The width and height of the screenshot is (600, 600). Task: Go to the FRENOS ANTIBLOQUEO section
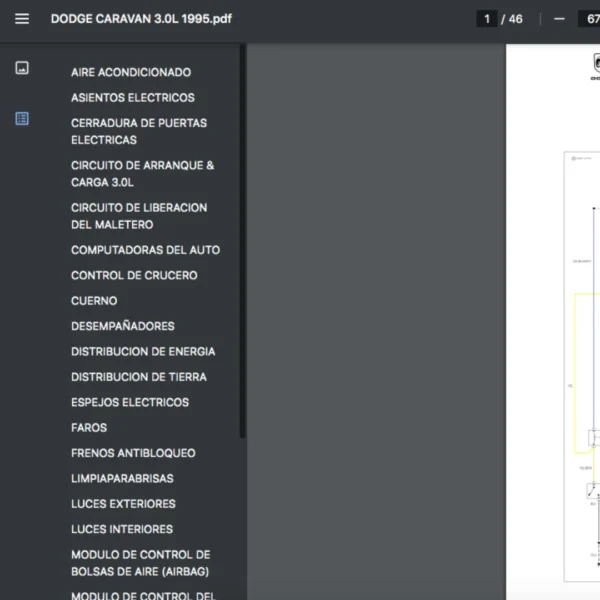(133, 453)
